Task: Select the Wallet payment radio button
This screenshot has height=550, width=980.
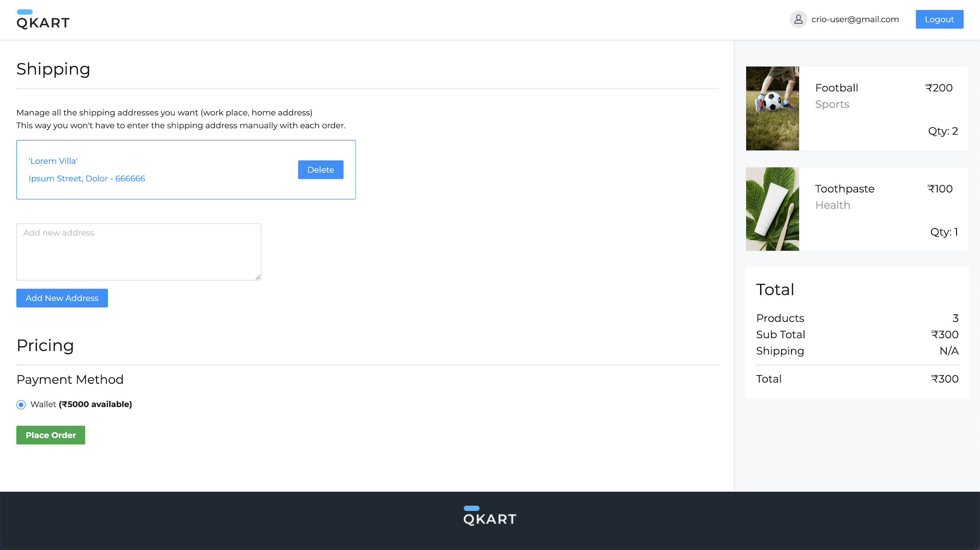Action: tap(21, 405)
